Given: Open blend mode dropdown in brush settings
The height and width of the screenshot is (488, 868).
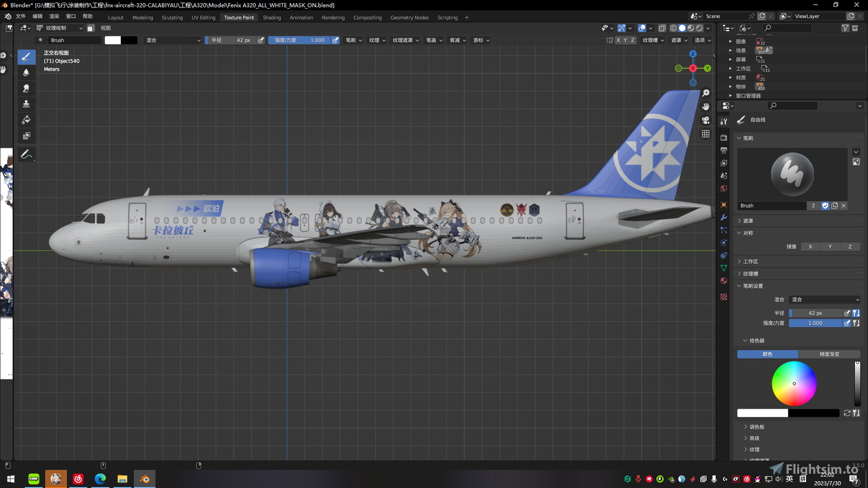Looking at the screenshot, I should click(x=825, y=299).
